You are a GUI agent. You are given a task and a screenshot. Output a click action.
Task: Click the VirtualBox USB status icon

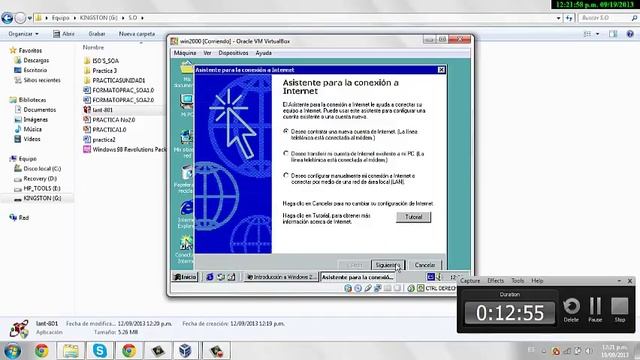(368, 288)
